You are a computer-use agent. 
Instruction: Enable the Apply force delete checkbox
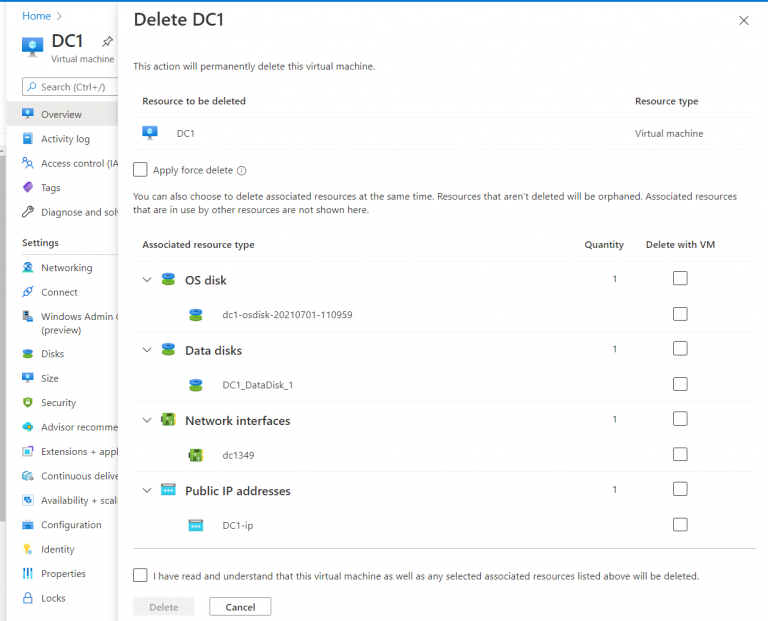pos(140,170)
